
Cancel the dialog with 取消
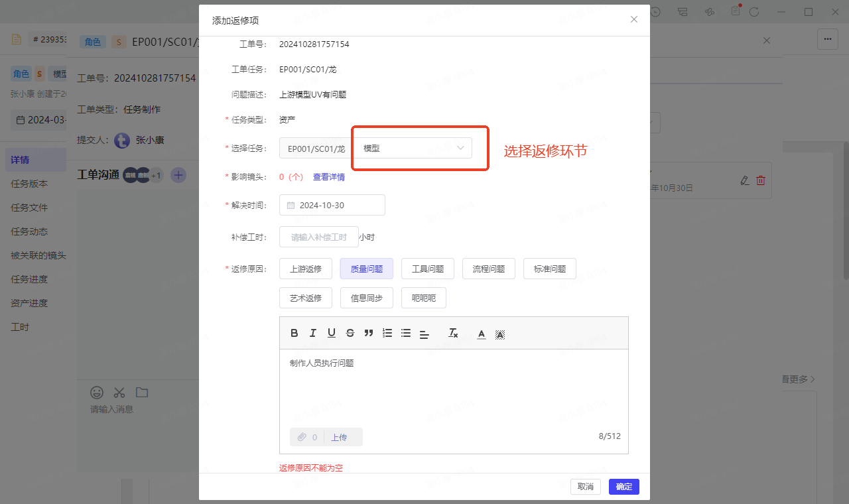[x=585, y=487]
